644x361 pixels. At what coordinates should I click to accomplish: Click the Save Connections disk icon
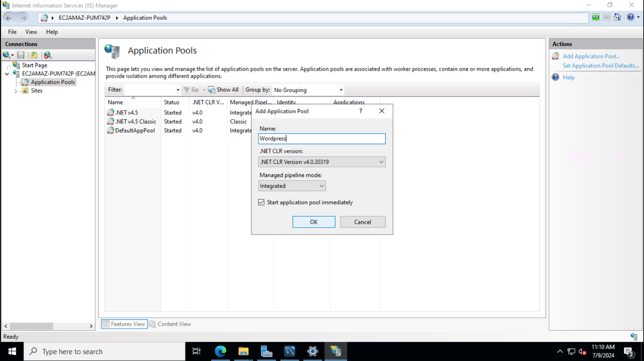click(21, 55)
